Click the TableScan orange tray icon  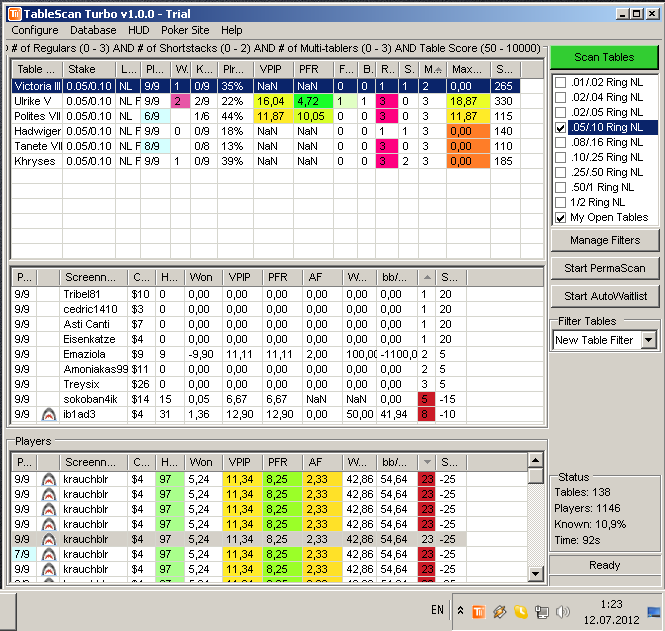[479, 611]
